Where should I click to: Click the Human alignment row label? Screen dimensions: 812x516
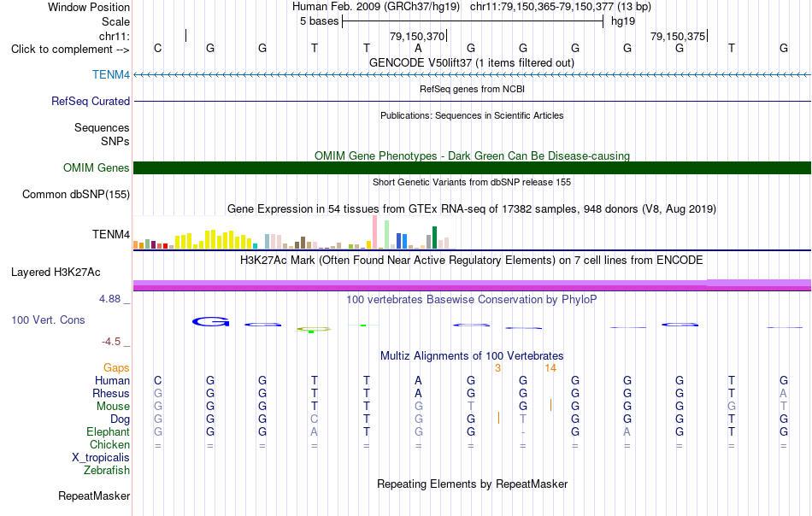click(x=112, y=380)
